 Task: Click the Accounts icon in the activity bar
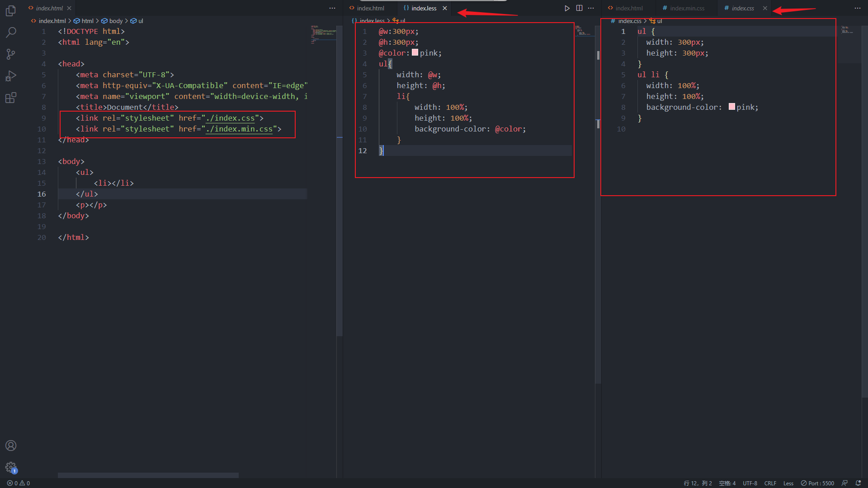click(11, 446)
